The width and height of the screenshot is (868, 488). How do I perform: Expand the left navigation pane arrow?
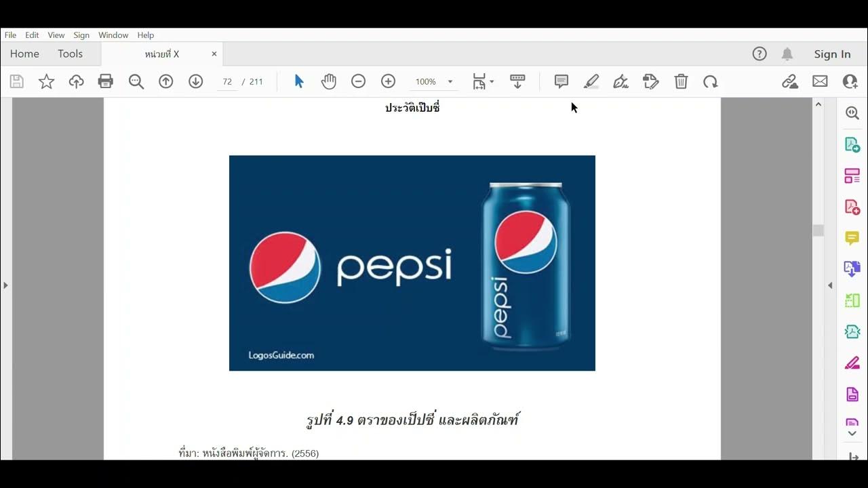[x=5, y=285]
